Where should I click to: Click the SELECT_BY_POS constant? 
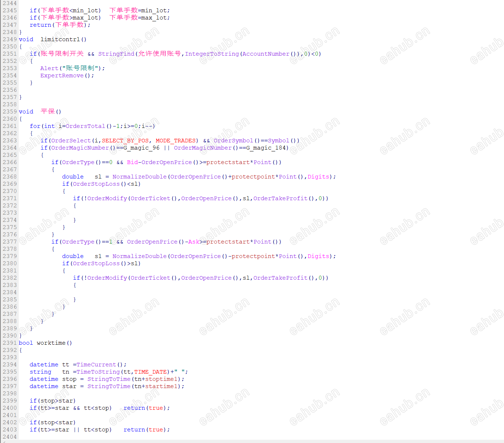pyautogui.click(x=125, y=141)
